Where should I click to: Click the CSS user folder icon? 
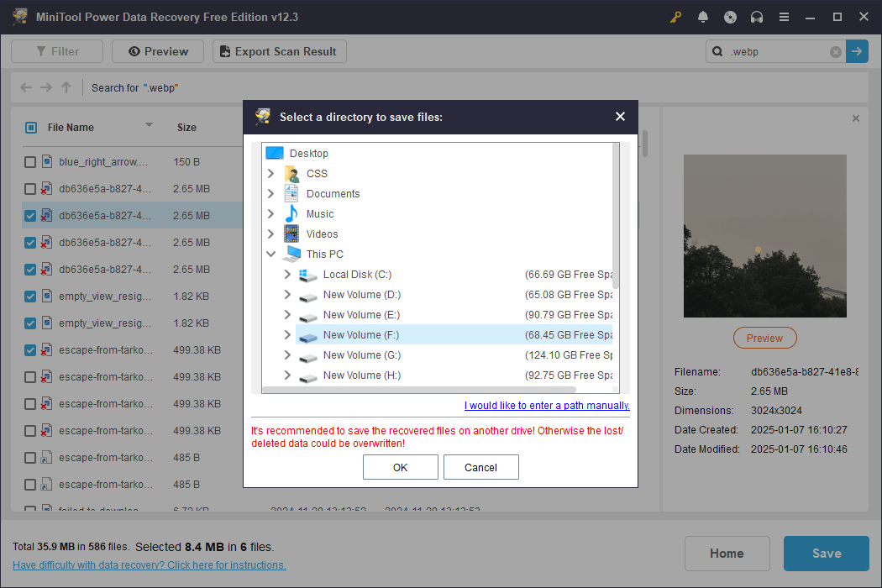click(291, 173)
